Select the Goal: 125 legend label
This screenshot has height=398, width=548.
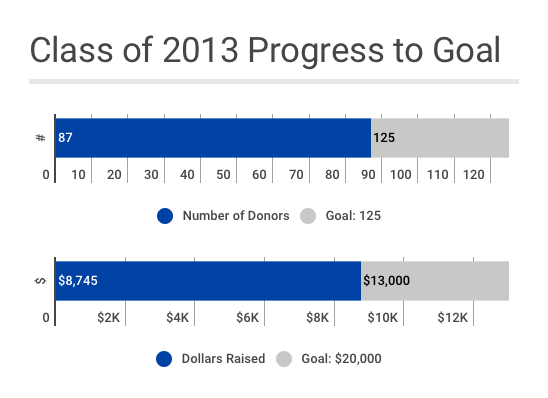353,216
